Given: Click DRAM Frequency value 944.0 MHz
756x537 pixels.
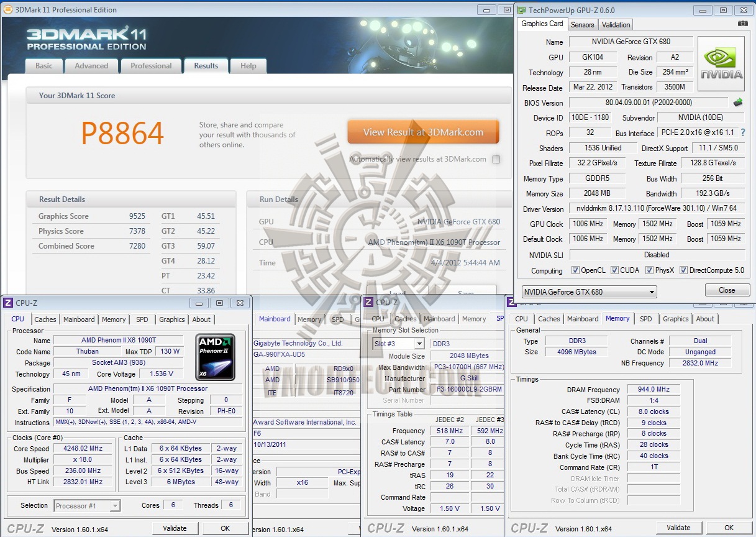Looking at the screenshot, I should (x=654, y=390).
